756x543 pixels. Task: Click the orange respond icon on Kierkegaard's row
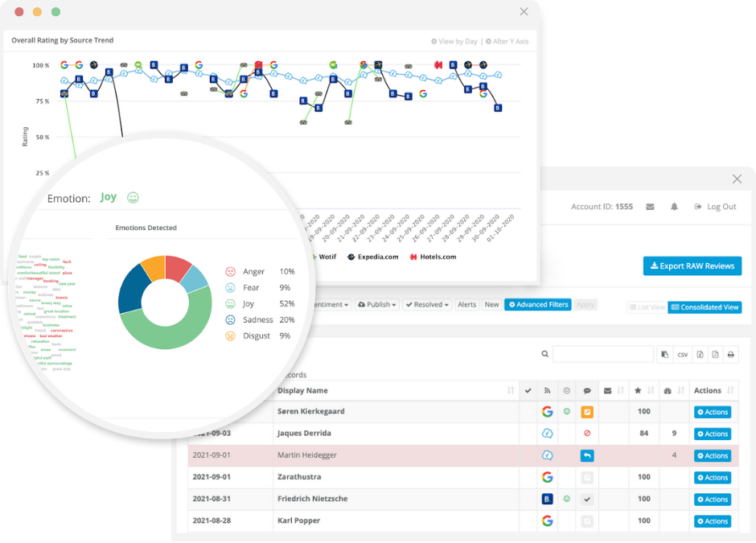pyautogui.click(x=587, y=411)
